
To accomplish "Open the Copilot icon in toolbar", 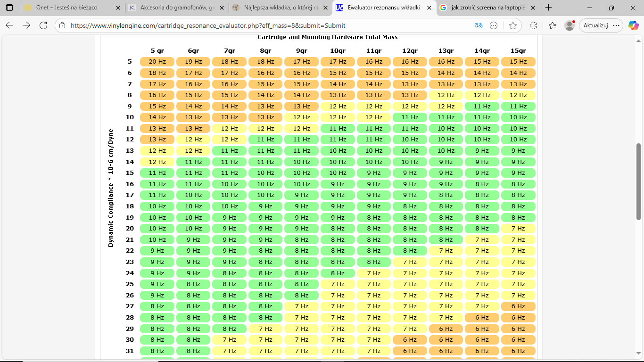I will [633, 25].
